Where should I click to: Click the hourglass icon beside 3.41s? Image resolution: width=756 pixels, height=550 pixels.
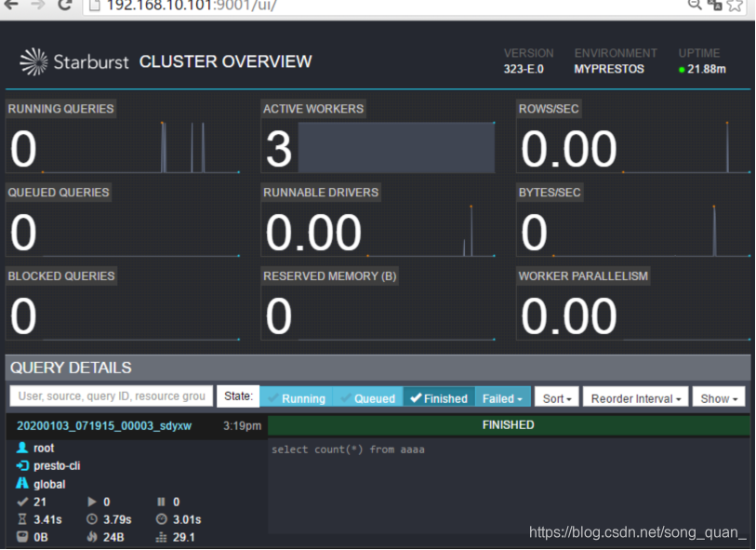click(x=22, y=519)
